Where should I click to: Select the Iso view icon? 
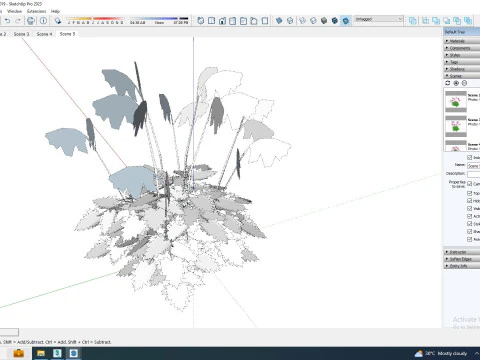201,21
